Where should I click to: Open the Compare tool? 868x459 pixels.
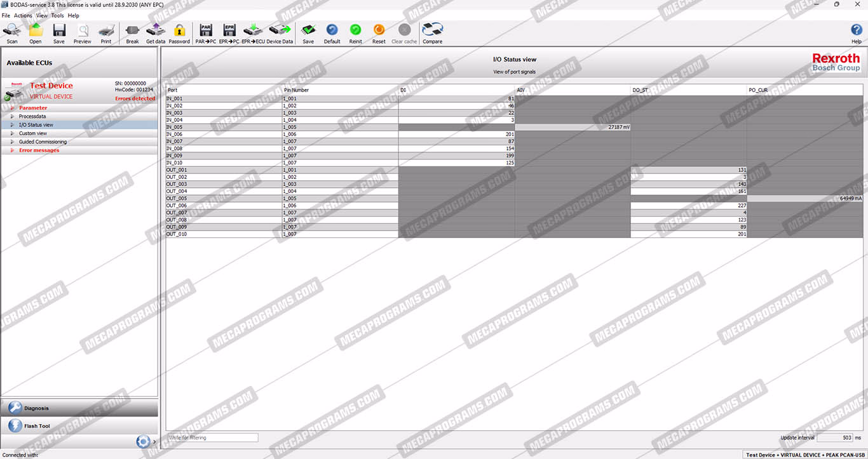432,32
